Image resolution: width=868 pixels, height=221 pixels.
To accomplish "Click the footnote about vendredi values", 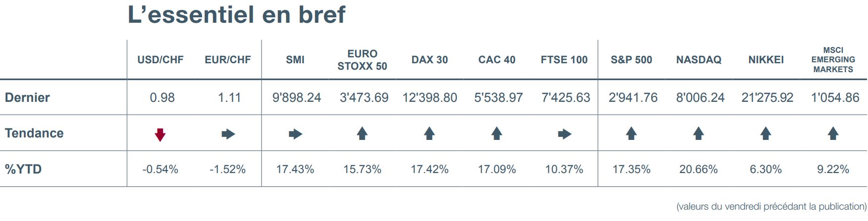I will coord(771,207).
